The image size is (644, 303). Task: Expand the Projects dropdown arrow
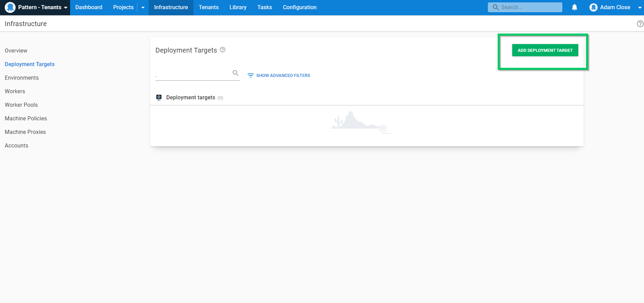click(x=143, y=7)
